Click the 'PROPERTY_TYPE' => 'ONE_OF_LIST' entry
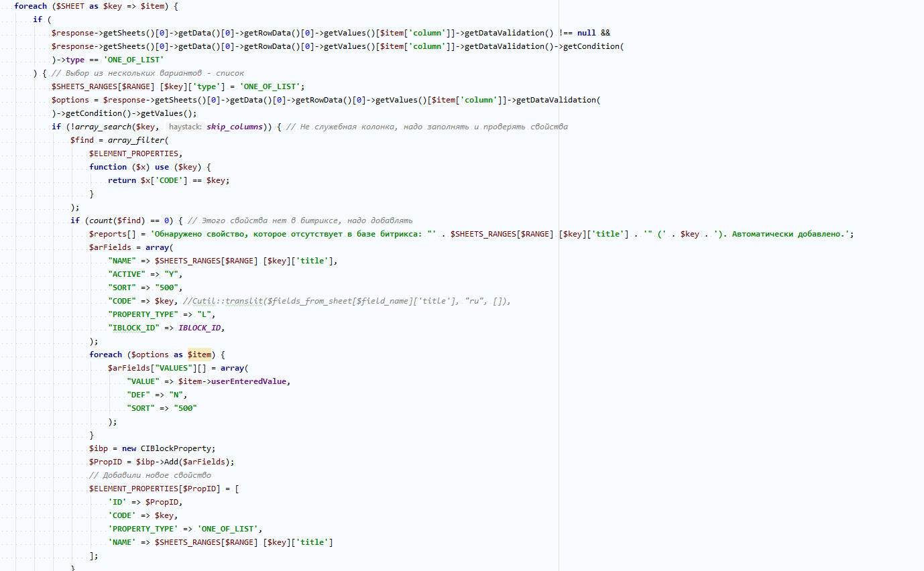The height and width of the screenshot is (571, 924). (185, 529)
